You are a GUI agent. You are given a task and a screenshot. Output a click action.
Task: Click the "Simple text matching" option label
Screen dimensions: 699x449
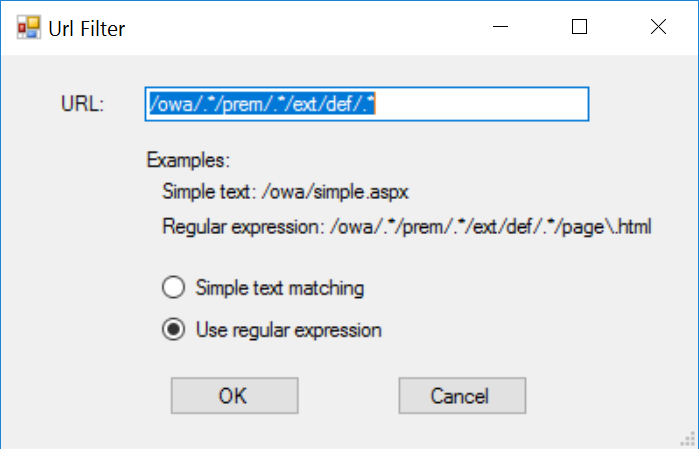[280, 288]
